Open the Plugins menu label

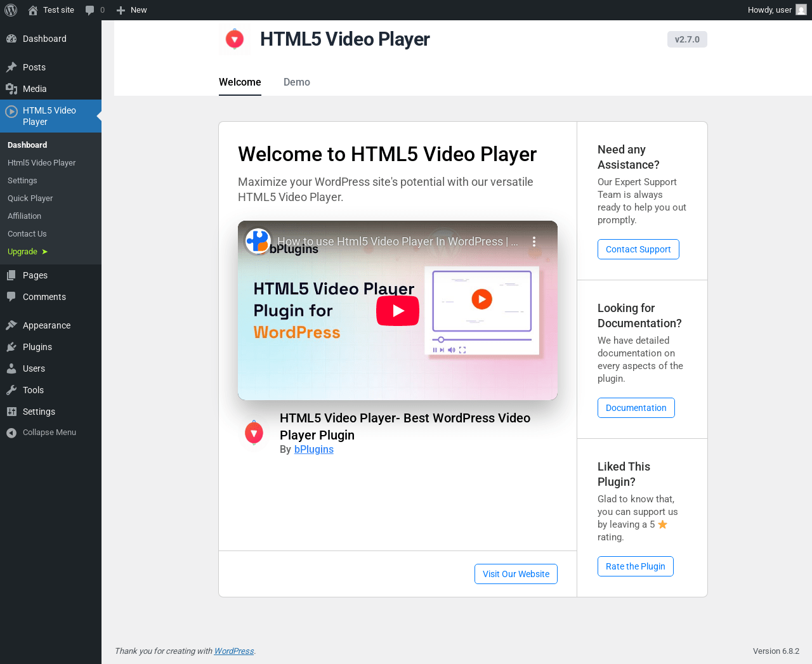37,347
